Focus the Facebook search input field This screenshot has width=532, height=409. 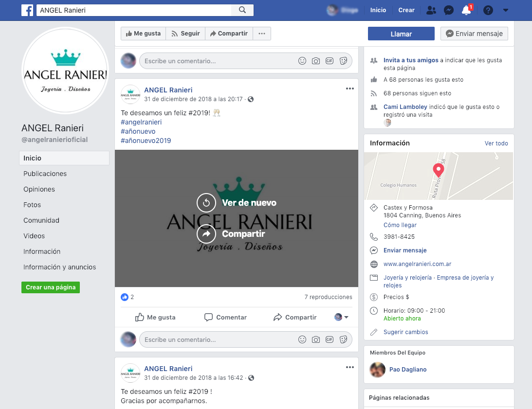[134, 10]
